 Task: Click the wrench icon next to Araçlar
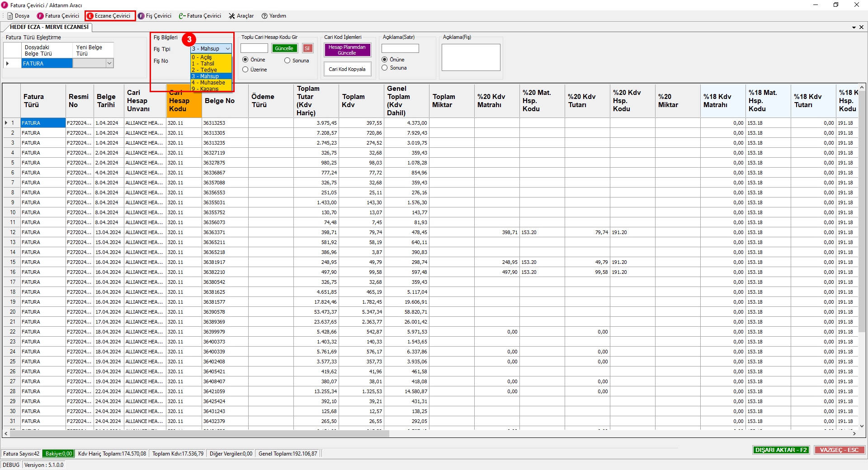232,16
